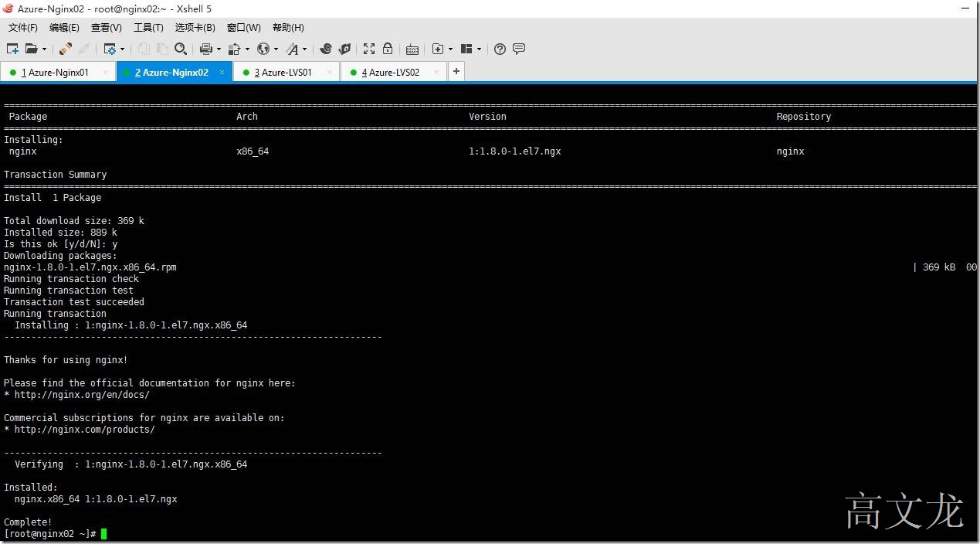Click 'Thanks for using nginx!' line
The height and width of the screenshot is (544, 980).
click(66, 360)
